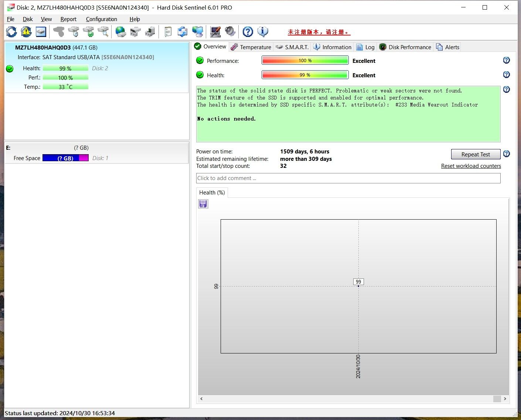The height and width of the screenshot is (420, 521).
Task: Open the View menu
Action: point(46,19)
